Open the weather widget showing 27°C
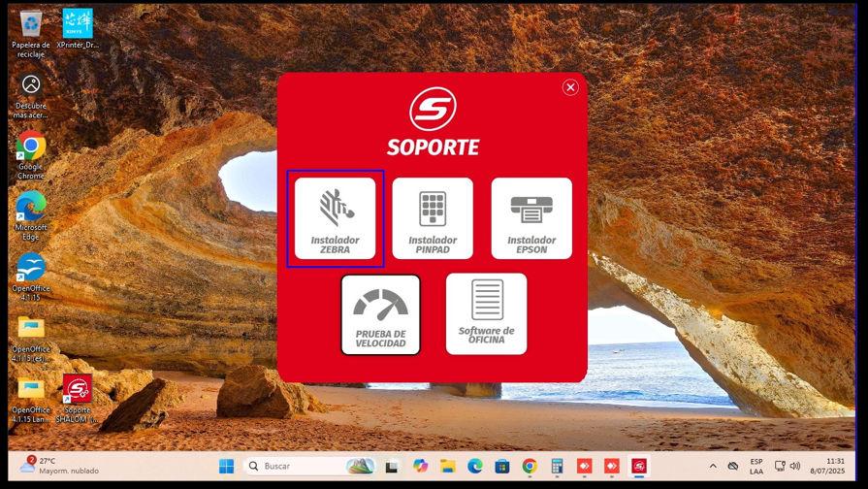 58,467
